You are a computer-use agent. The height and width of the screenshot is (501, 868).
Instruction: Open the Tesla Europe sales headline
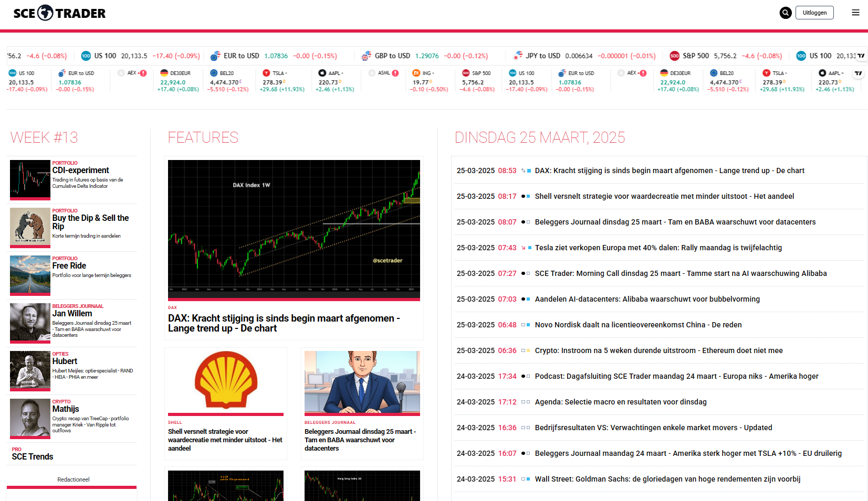(x=658, y=248)
